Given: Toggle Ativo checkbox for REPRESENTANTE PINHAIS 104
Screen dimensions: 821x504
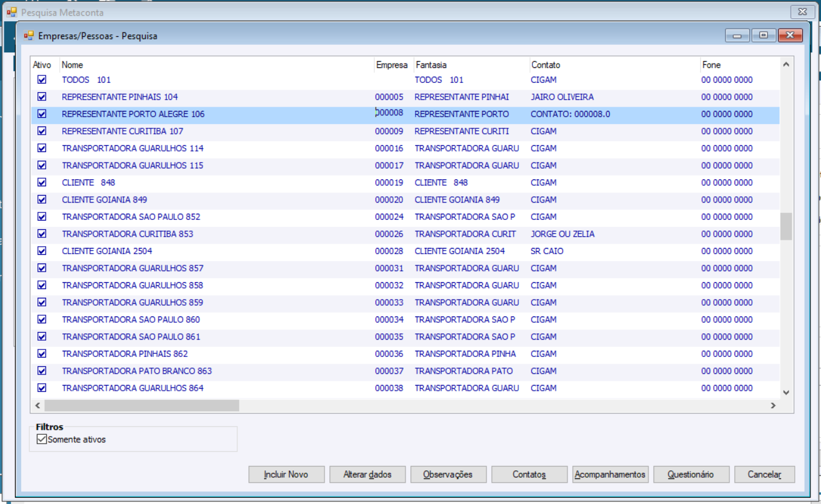Looking at the screenshot, I should [42, 97].
